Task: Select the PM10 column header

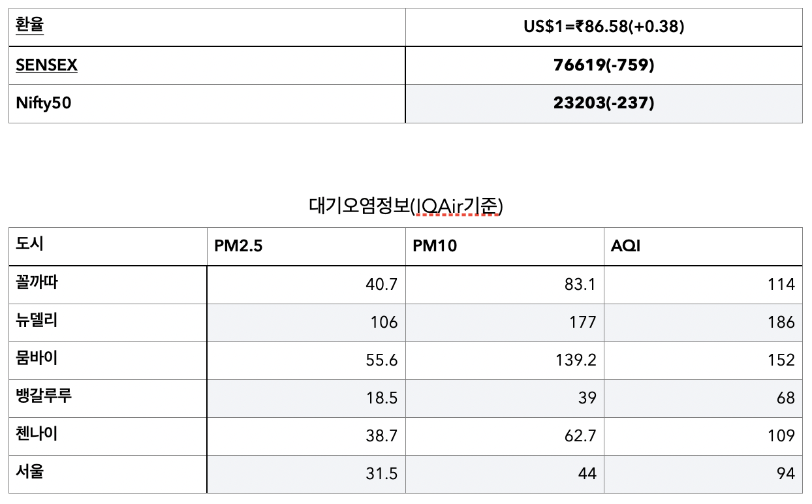Action: [x=505, y=246]
